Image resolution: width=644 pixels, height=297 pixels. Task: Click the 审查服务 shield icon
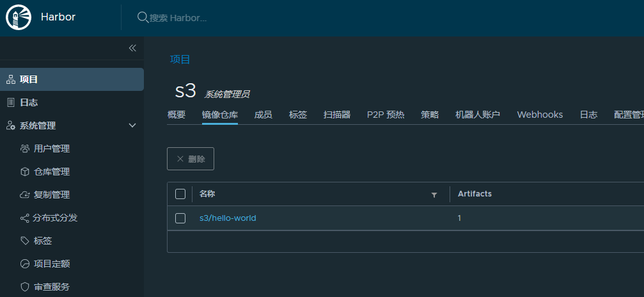point(25,287)
